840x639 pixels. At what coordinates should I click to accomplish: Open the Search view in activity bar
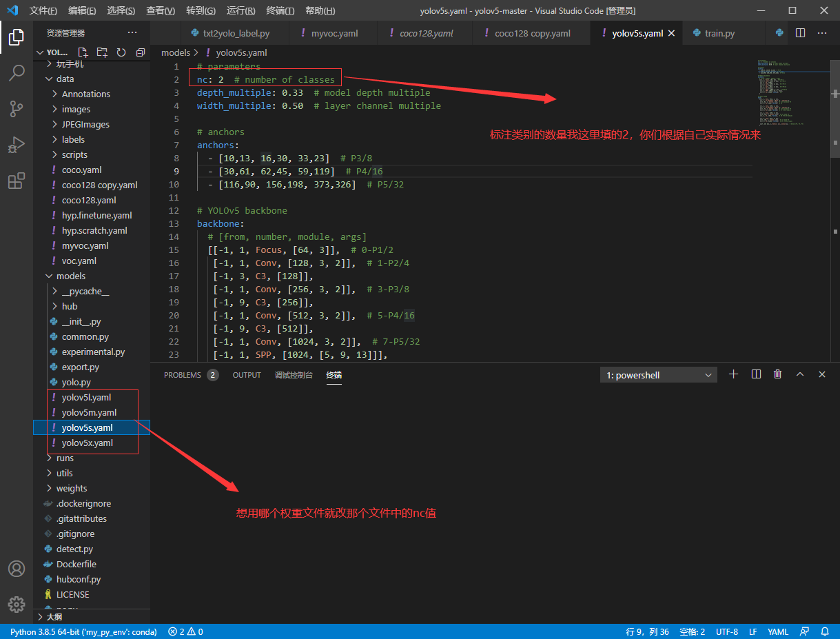pos(17,72)
